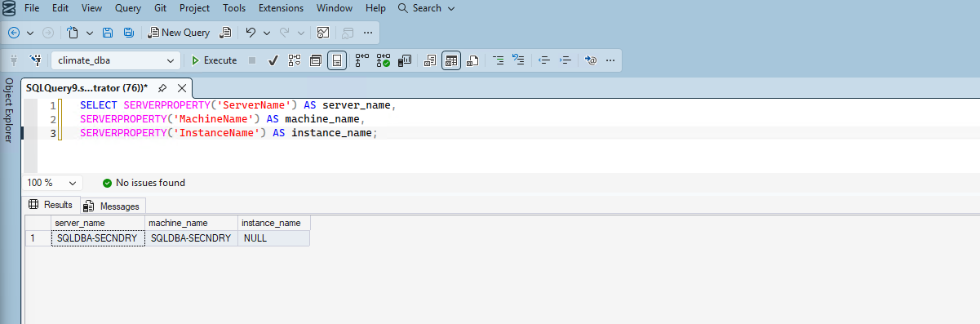Viewport: 980px width, 324px height.
Task: Open the File menu
Action: tap(33, 8)
